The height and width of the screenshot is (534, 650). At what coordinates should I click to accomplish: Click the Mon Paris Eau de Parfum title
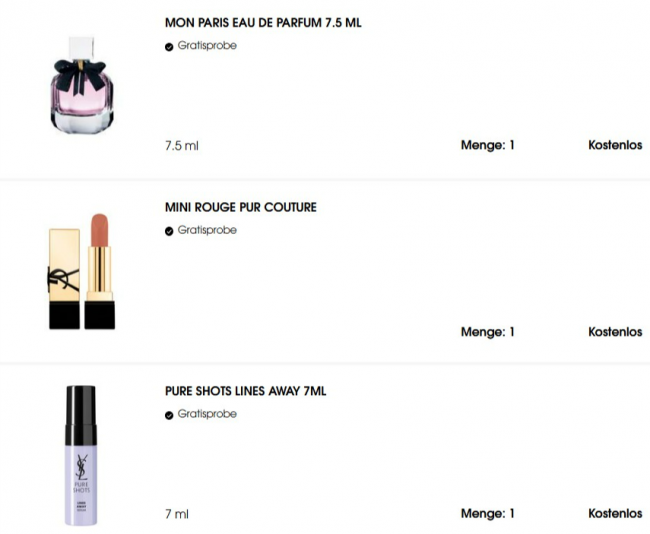(x=263, y=23)
